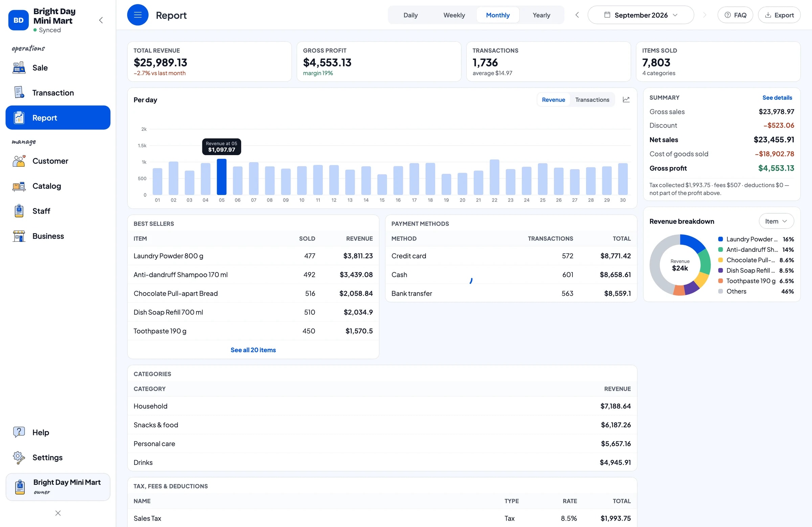The height and width of the screenshot is (527, 812).
Task: Click the day 22 bar in chart
Action: click(494, 177)
